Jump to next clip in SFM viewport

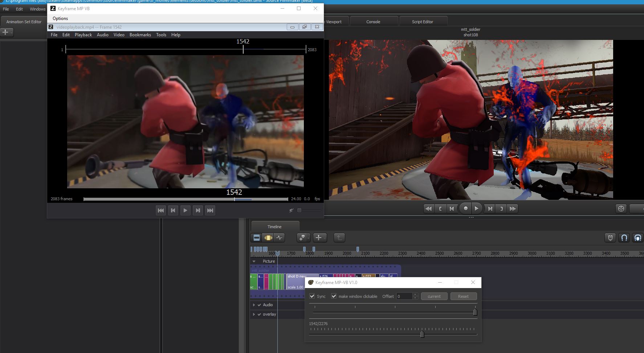[x=490, y=209]
